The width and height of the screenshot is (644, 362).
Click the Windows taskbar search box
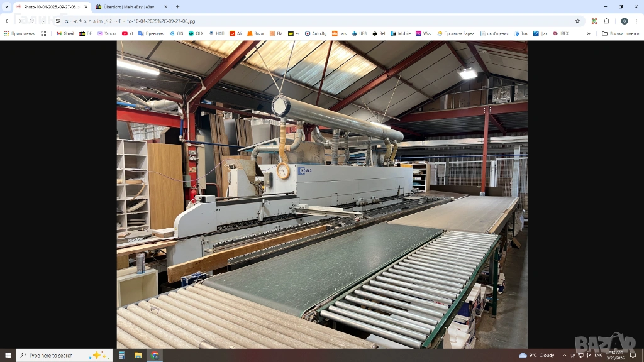(64, 355)
